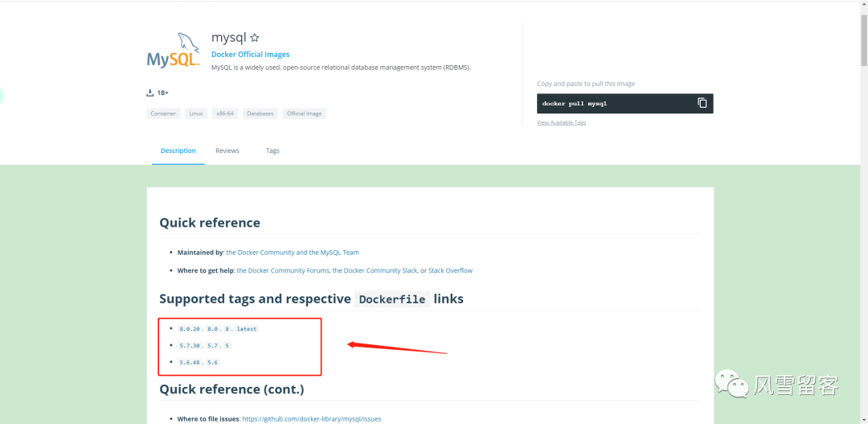Screen dimensions: 868x424
Task: Open the Docker Community Forums link
Action: point(284,270)
